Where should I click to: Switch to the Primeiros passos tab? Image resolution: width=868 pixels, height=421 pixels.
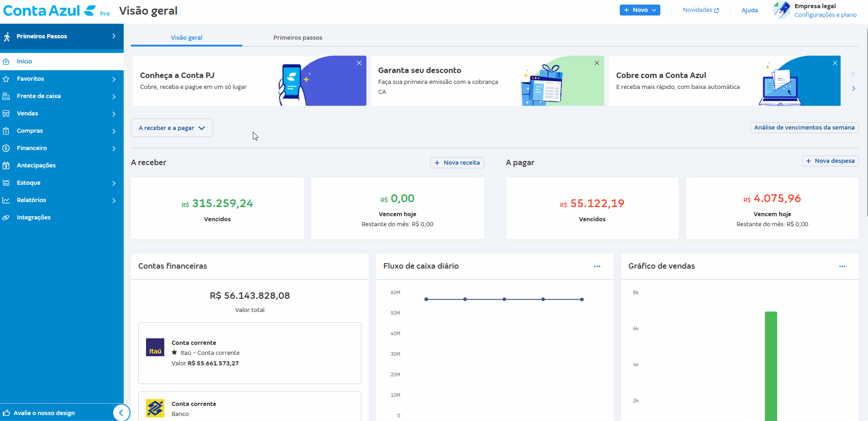pos(298,37)
